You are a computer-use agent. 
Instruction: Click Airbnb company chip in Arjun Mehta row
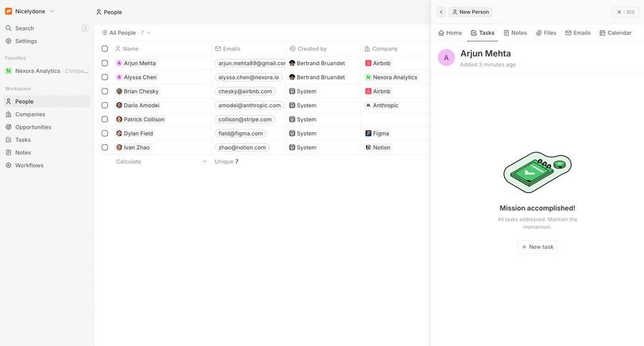pyautogui.click(x=378, y=63)
